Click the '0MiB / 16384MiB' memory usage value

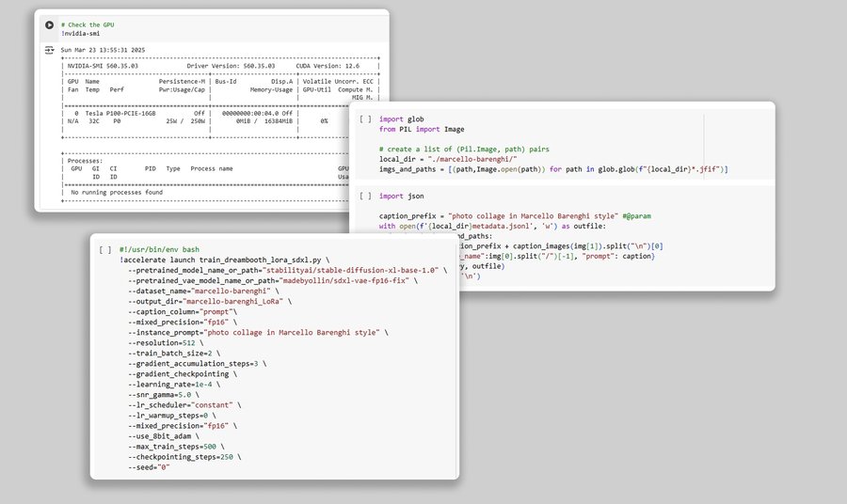coord(264,121)
